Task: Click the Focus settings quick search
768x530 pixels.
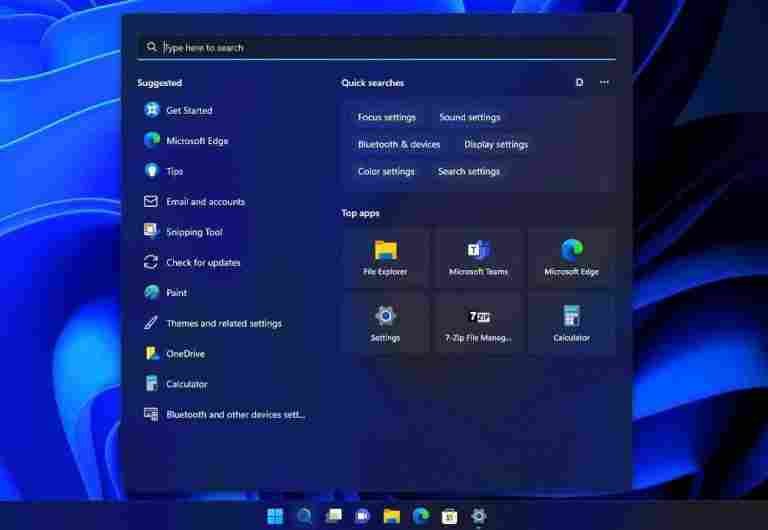Action: point(386,118)
